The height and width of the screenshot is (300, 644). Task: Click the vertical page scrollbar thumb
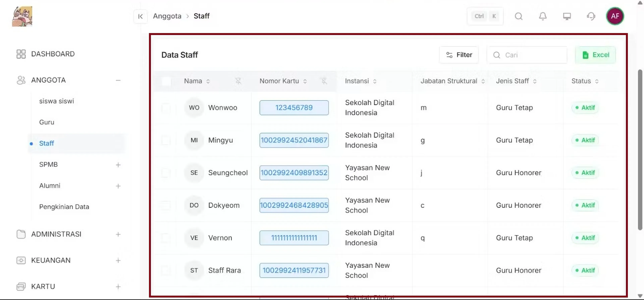coord(640,150)
